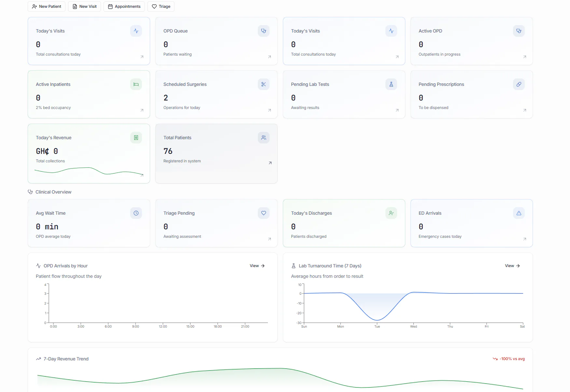Click the '-100% vs avg' indicator
The image size is (570, 392).
[x=509, y=359]
